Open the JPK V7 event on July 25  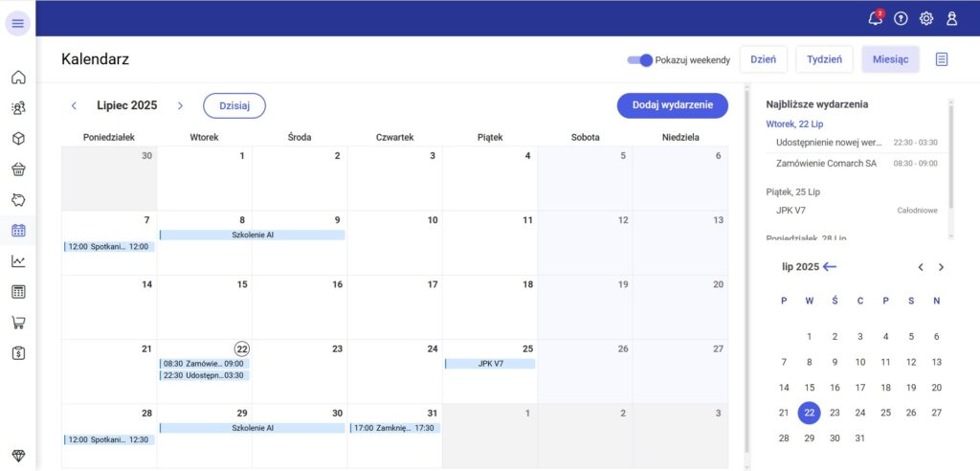coord(490,364)
